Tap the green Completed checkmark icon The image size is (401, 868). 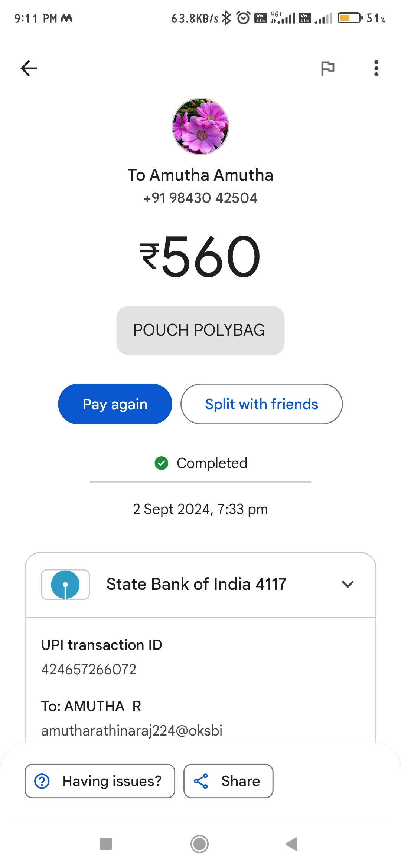162,463
